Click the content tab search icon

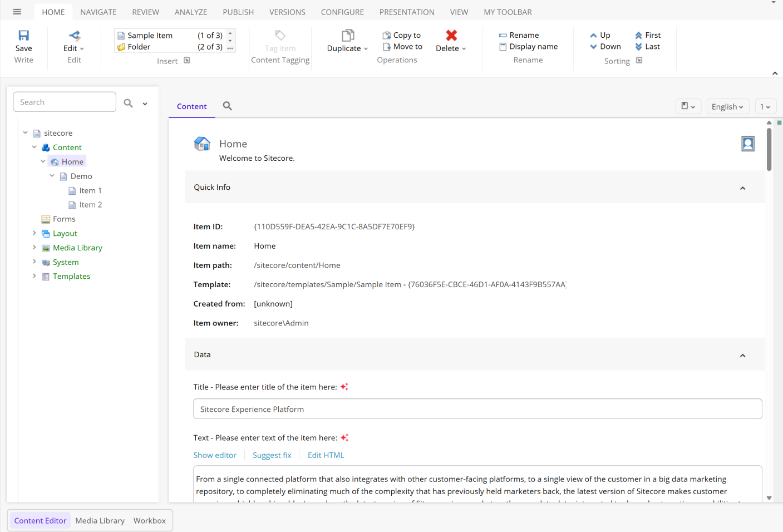(227, 106)
